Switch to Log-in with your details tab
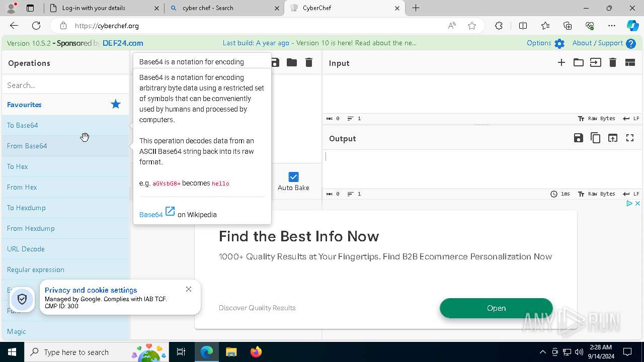 coord(103,8)
